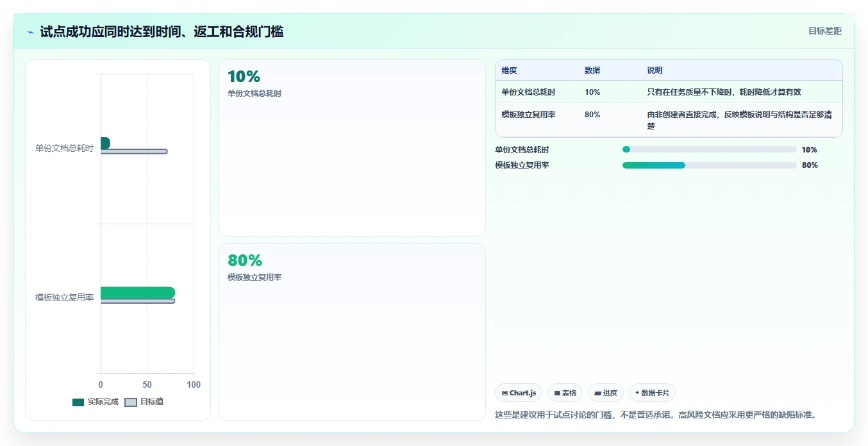This screenshot has width=868, height=446.
Task: Click the icon inside the 进度 chip
Action: click(x=597, y=393)
